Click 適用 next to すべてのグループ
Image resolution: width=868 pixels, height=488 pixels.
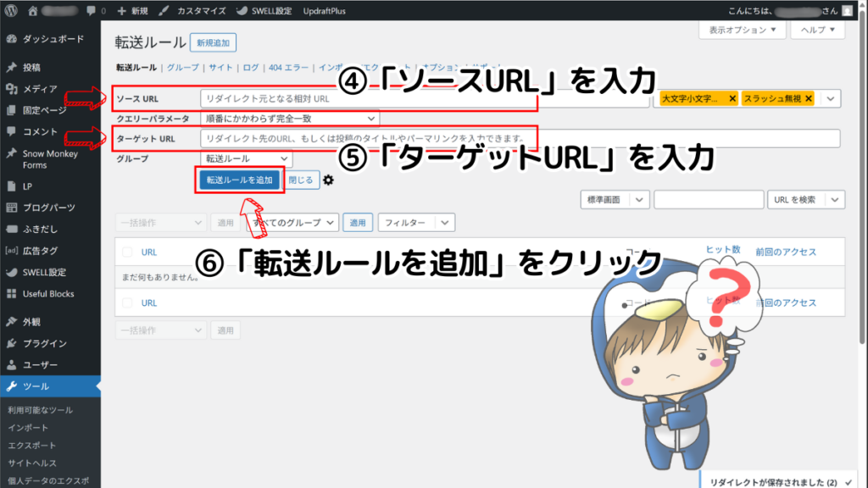click(x=358, y=223)
